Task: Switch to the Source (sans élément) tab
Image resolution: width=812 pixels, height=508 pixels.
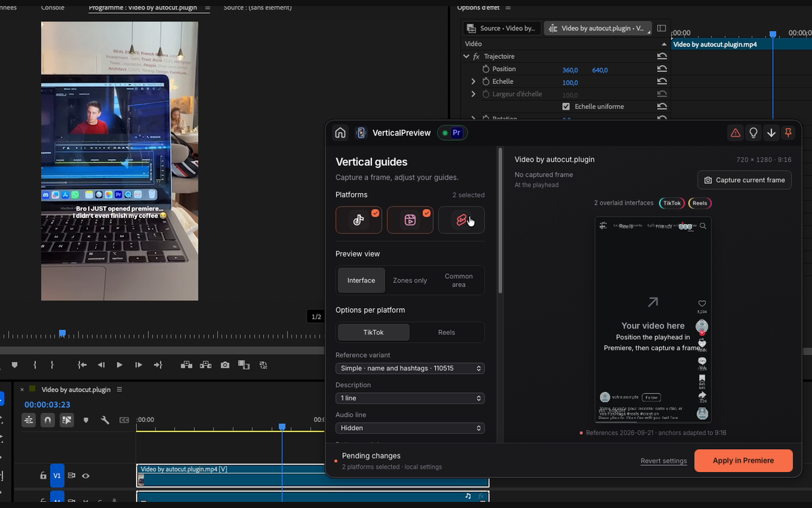Action: (258, 7)
